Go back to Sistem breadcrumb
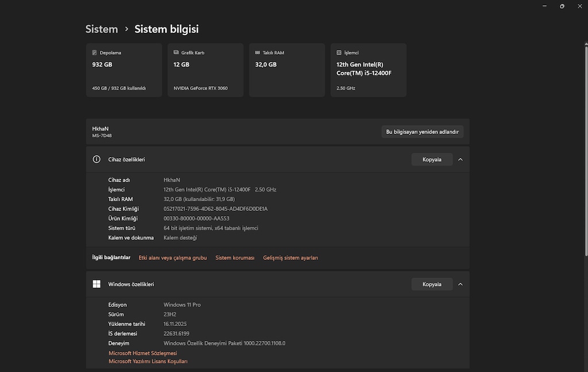 click(102, 29)
